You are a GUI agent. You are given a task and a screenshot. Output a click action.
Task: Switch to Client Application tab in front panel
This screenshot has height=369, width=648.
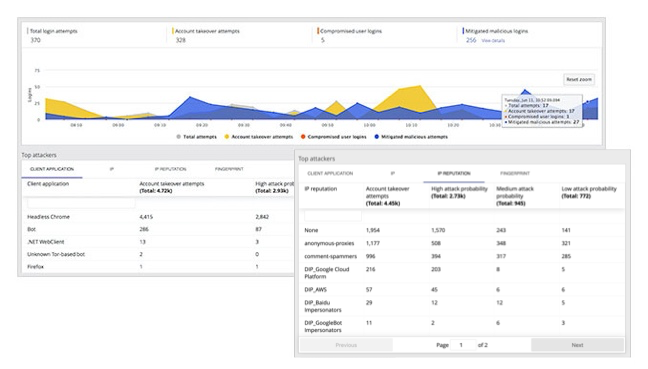(x=330, y=174)
